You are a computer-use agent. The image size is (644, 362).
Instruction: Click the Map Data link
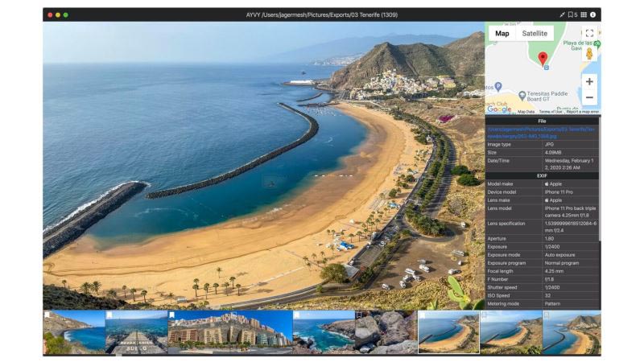tap(526, 112)
